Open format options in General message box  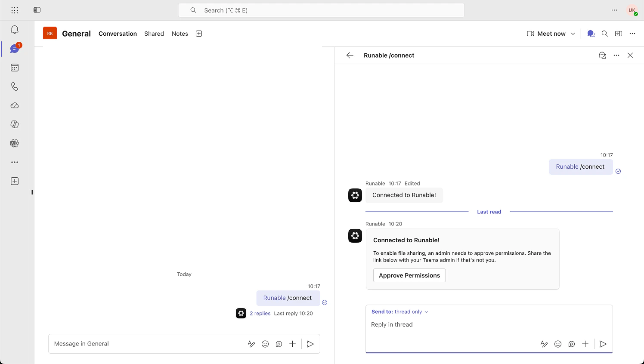point(251,344)
